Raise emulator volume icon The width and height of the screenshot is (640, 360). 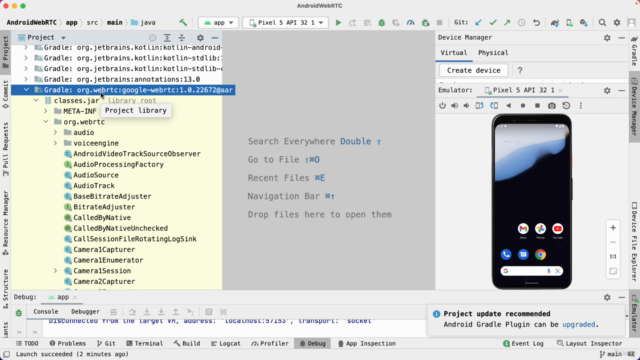coord(454,106)
